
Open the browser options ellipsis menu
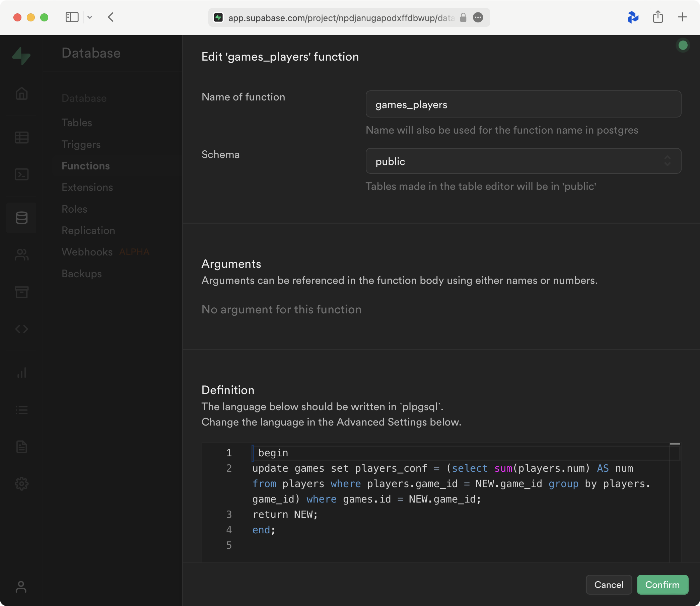pyautogui.click(x=478, y=18)
